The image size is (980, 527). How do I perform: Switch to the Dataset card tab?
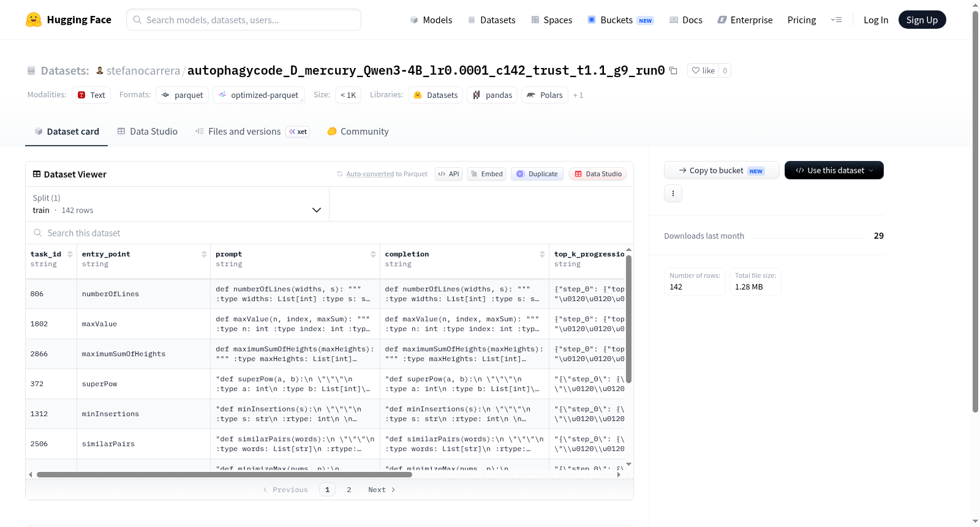point(66,131)
